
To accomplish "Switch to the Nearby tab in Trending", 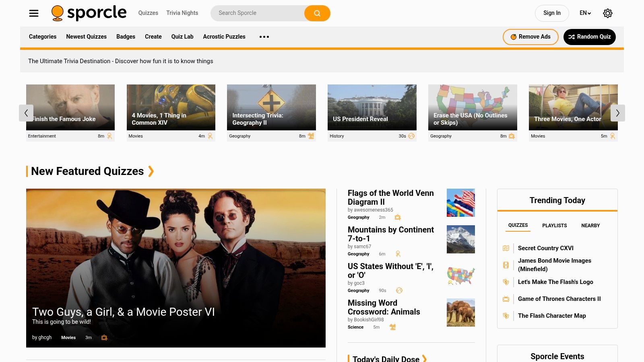I will tap(590, 226).
